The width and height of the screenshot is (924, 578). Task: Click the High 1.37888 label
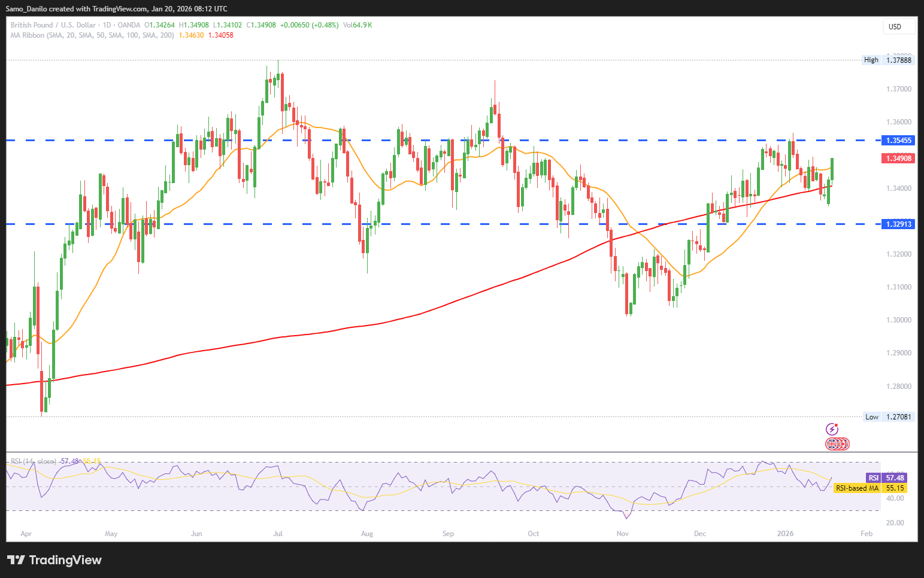pyautogui.click(x=889, y=60)
